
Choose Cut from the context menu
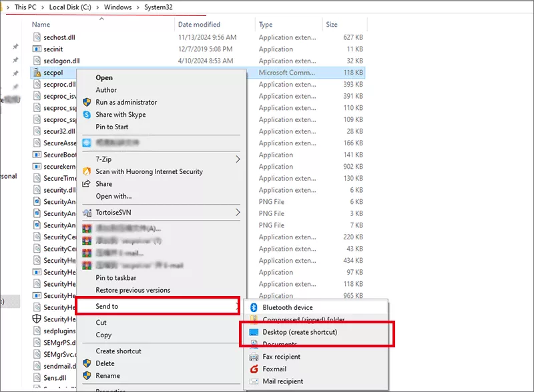101,323
